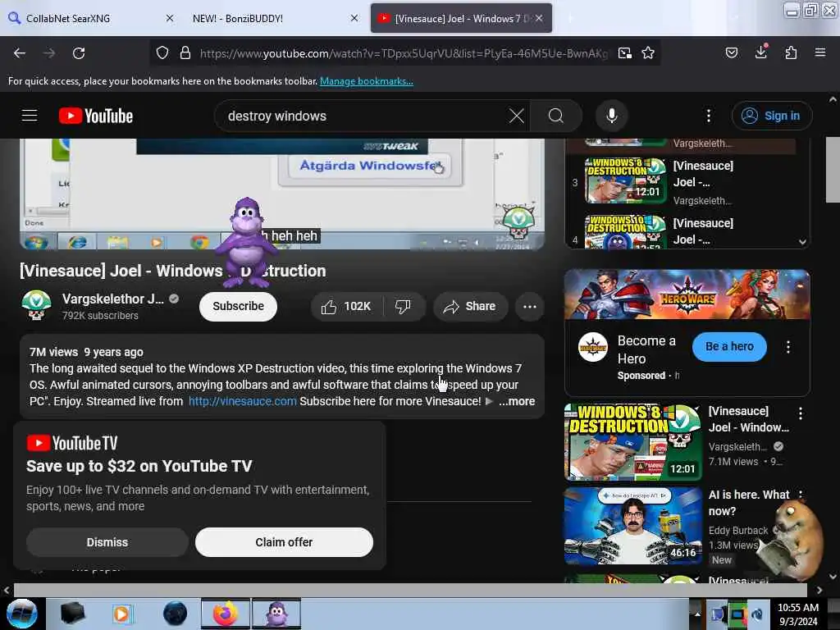
Task: Collapse playlist panel with down chevron
Action: (x=802, y=242)
